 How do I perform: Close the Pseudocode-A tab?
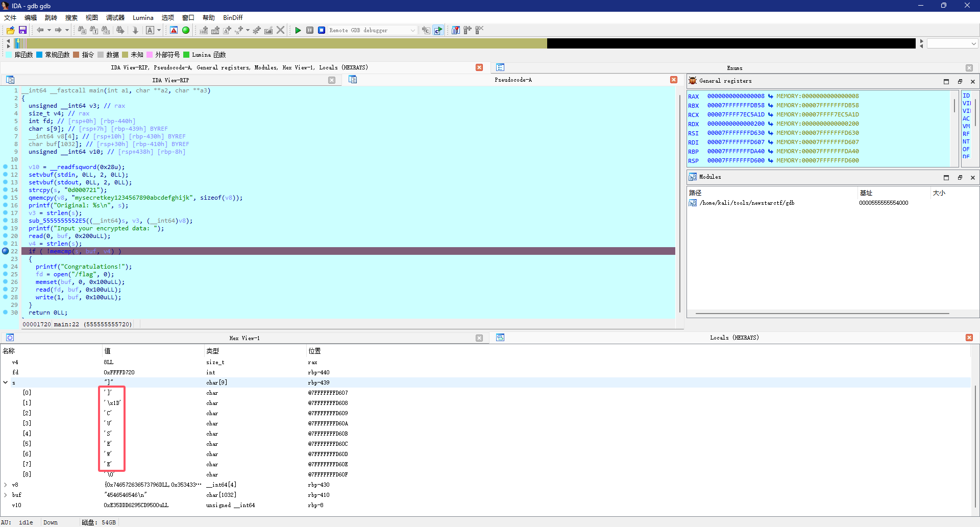[674, 80]
